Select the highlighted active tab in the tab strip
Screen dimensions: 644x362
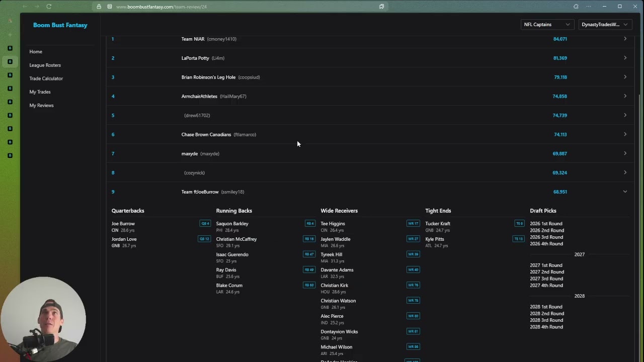click(10, 61)
